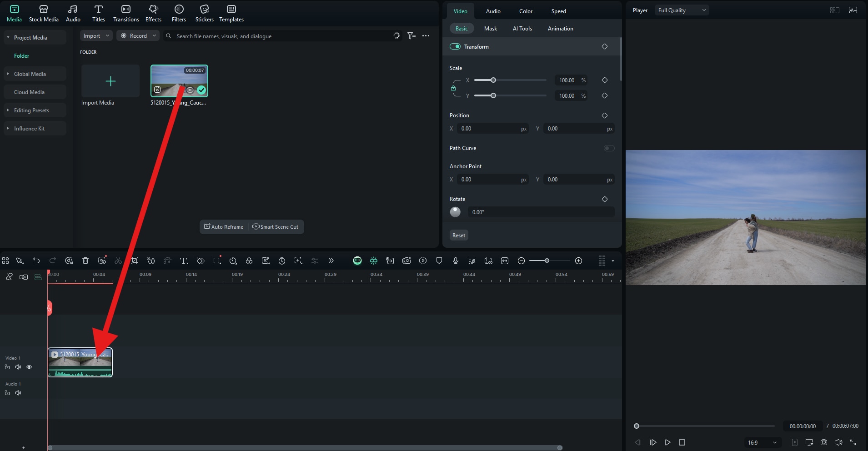Lock the Video 1 track
The image size is (868, 451).
coord(7,367)
